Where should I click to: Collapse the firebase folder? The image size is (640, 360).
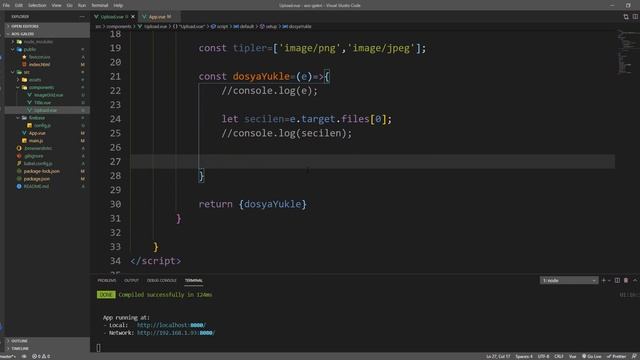[x=37, y=118]
